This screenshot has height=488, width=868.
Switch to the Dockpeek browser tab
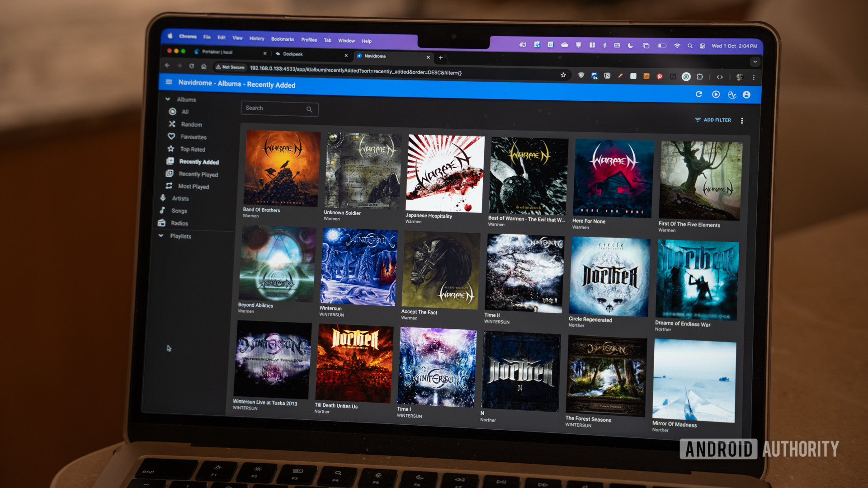[x=293, y=54]
